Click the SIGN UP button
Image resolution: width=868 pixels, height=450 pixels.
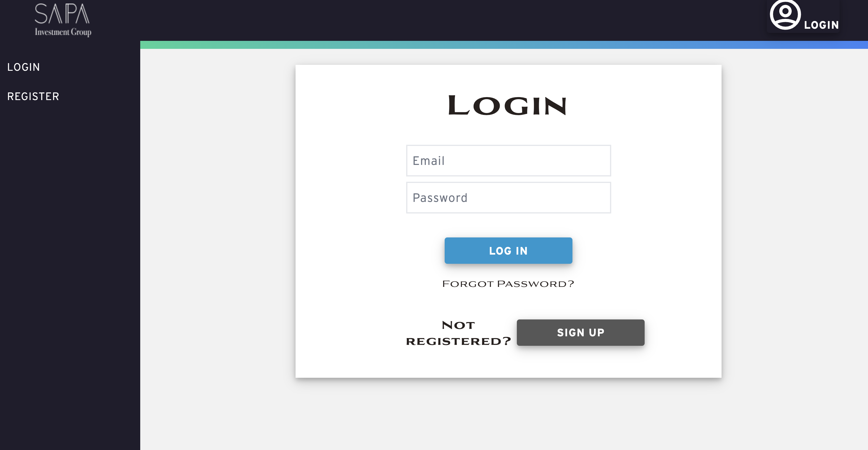(581, 332)
